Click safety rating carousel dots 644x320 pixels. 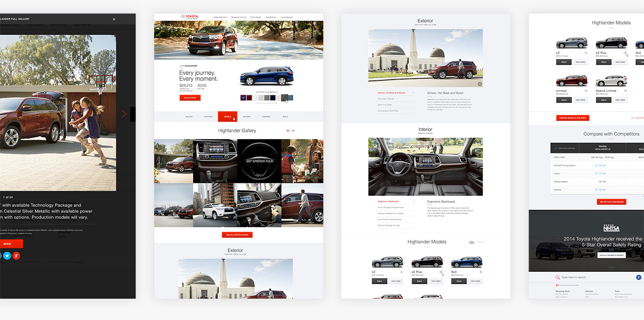click(611, 267)
